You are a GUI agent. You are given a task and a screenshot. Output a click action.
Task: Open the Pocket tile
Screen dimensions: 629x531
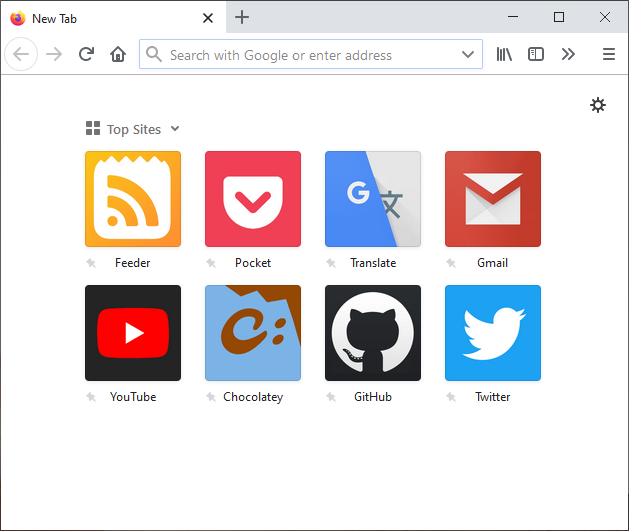pyautogui.click(x=253, y=199)
